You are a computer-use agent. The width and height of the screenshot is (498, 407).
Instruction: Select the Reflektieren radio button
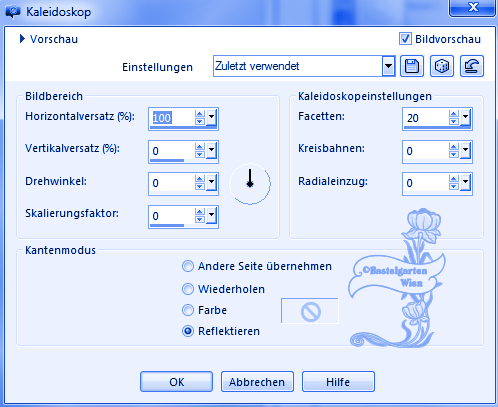(188, 331)
